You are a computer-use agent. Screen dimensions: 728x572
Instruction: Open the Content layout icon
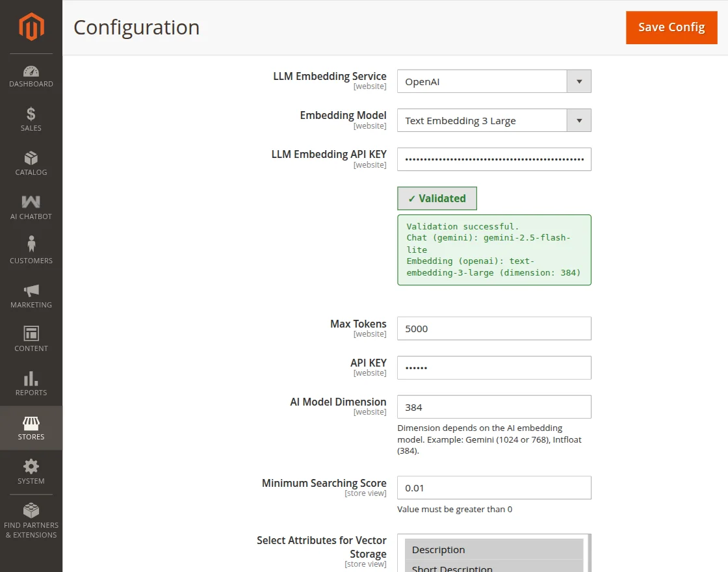pos(31,334)
